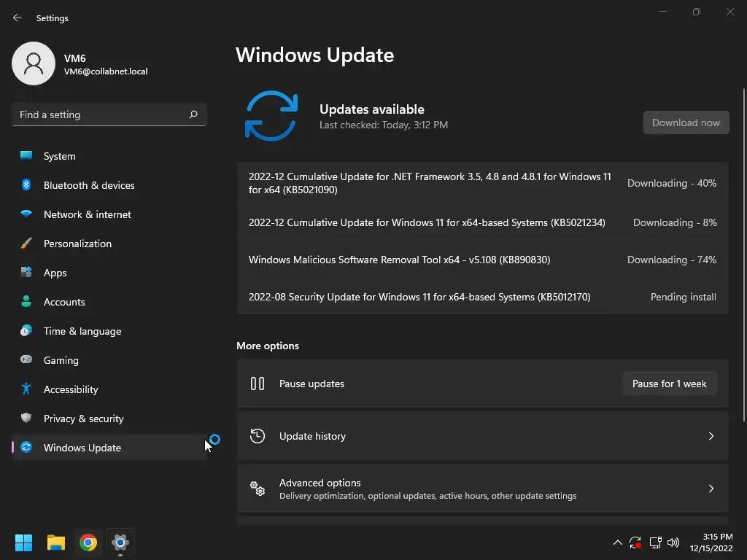Screen dimensions: 747x560
Task: Click the Pause updates label
Action: pyautogui.click(x=311, y=384)
